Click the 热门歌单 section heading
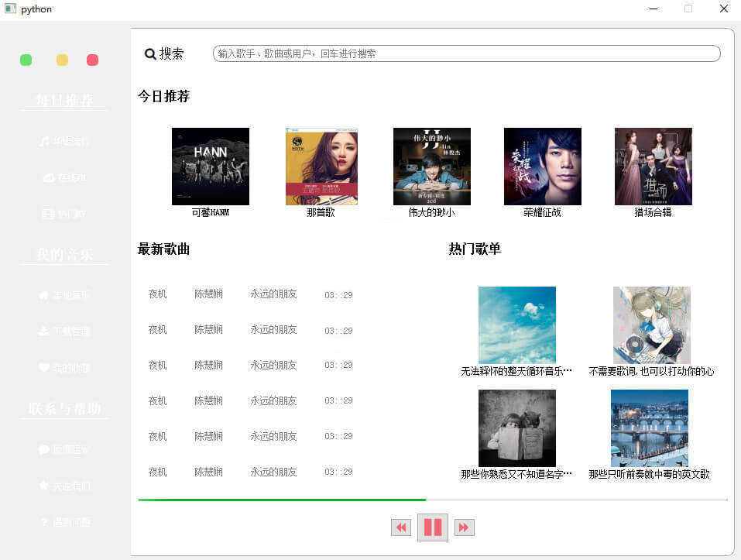Viewport: 741px width, 560px height. click(475, 249)
